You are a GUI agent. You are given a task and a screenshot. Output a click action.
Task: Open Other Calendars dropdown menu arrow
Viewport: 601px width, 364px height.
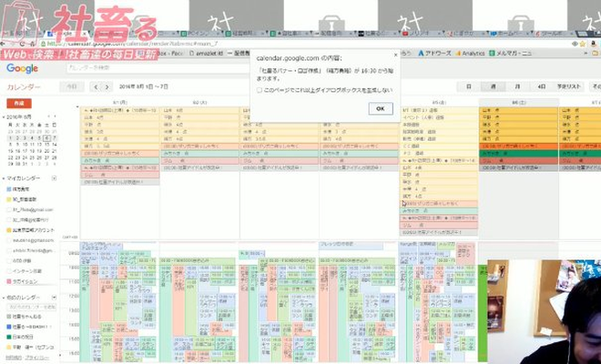pyautogui.click(x=55, y=298)
